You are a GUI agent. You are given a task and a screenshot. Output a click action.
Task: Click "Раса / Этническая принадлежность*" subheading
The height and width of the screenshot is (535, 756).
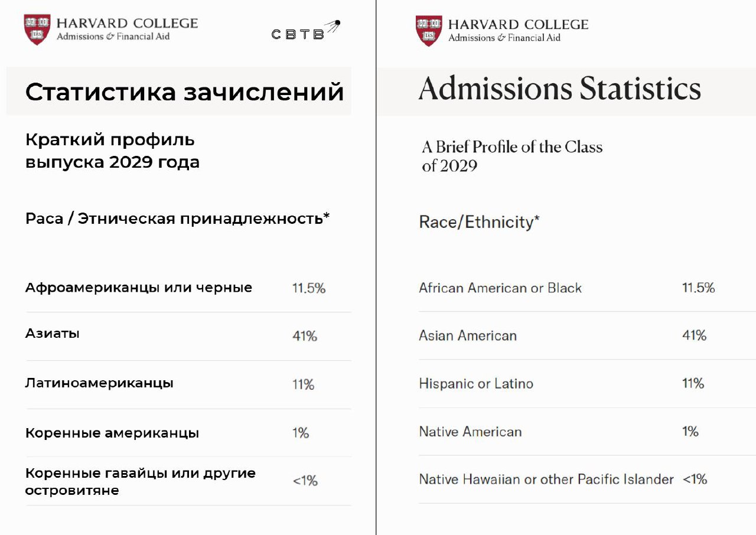click(x=177, y=218)
